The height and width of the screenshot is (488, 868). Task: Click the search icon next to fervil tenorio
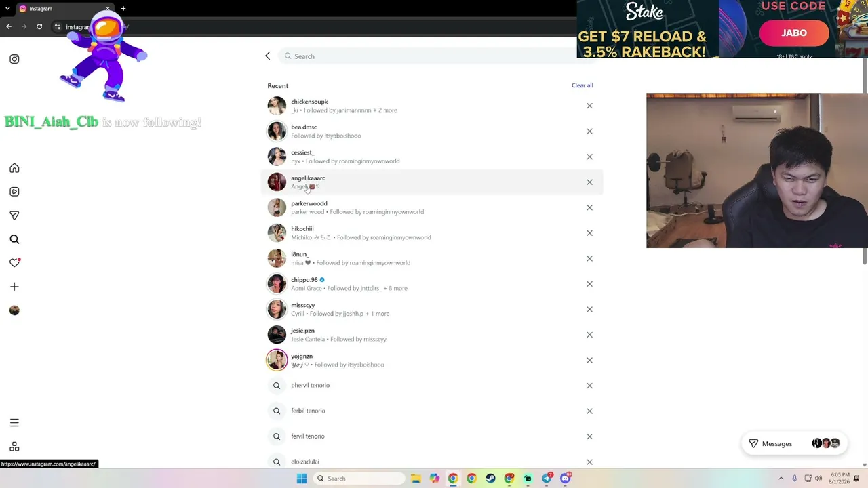277,436
